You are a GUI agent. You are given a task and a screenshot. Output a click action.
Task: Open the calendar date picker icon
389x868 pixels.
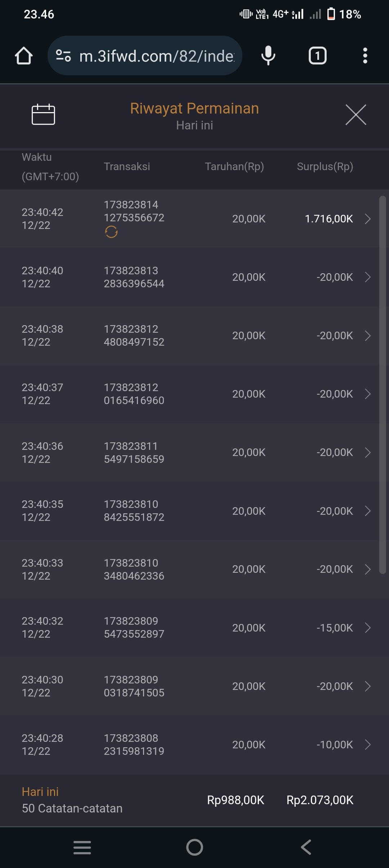pos(43,115)
